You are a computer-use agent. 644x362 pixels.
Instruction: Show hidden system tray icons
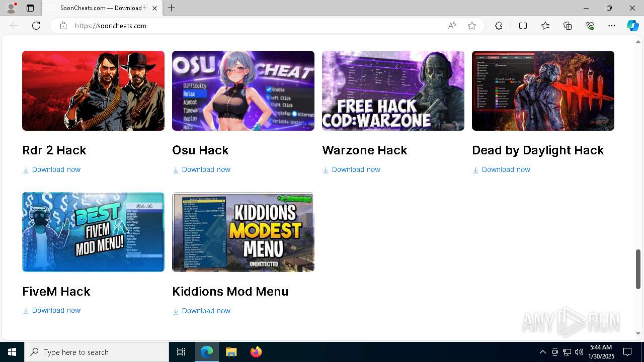pyautogui.click(x=542, y=352)
